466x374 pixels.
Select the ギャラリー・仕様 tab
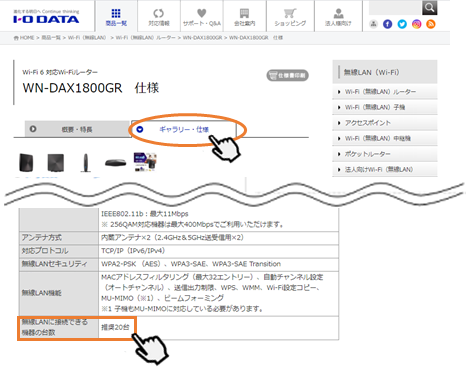tap(184, 129)
